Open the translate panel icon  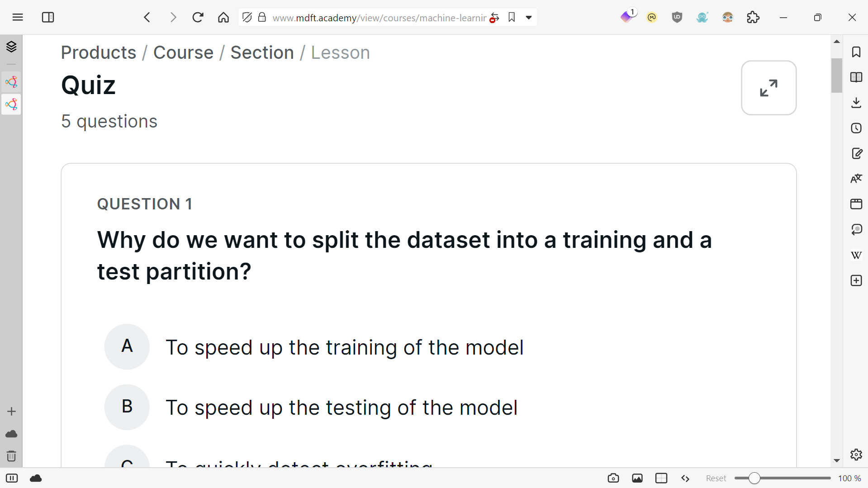[856, 179]
